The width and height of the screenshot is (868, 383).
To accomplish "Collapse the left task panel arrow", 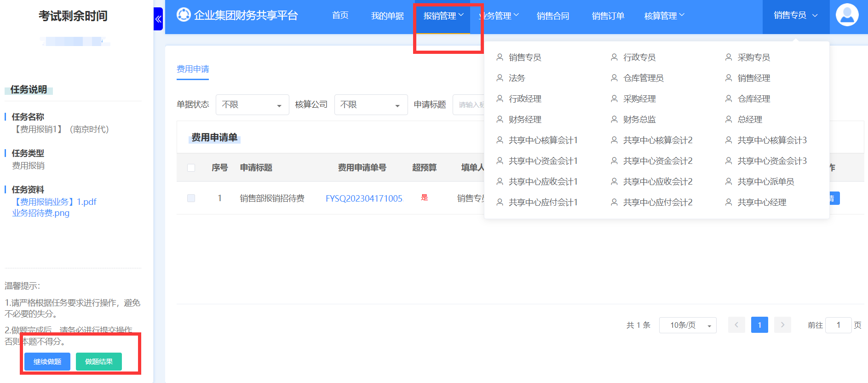I will (x=158, y=19).
